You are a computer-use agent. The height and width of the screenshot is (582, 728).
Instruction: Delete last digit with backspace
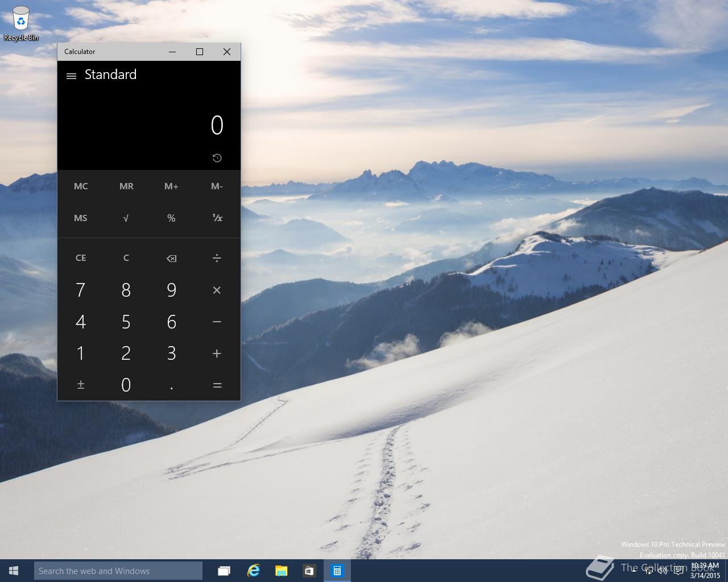171,258
